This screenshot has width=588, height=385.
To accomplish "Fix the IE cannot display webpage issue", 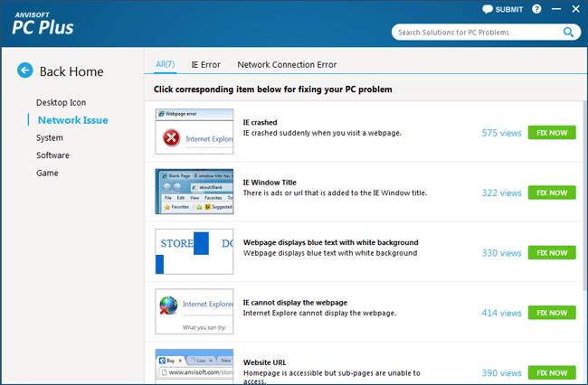I will tap(552, 313).
